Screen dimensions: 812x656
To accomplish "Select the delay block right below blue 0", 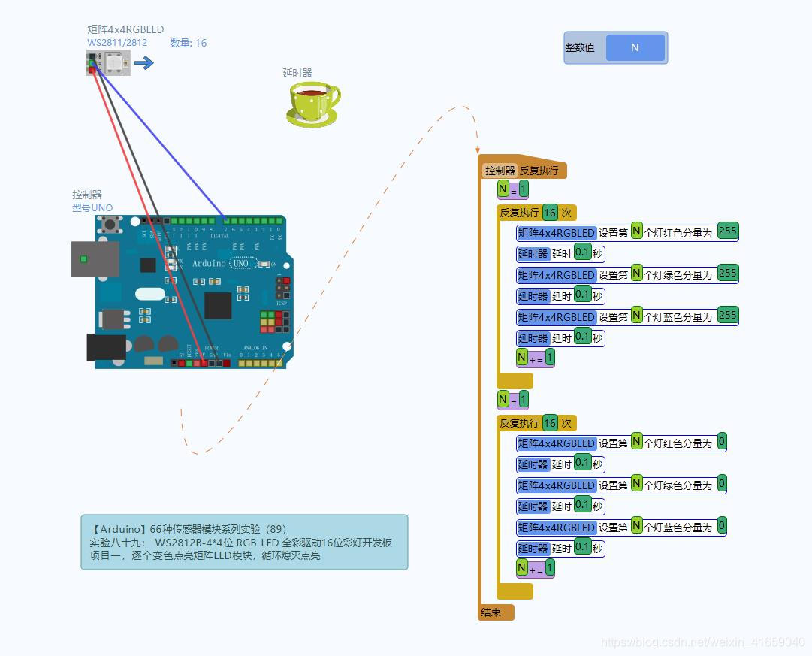I will click(560, 548).
